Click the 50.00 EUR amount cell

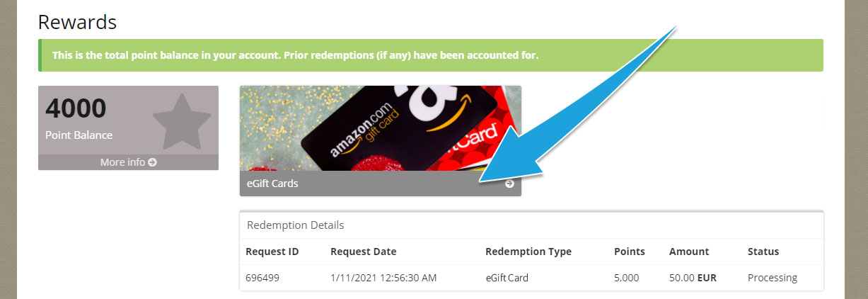tap(693, 278)
